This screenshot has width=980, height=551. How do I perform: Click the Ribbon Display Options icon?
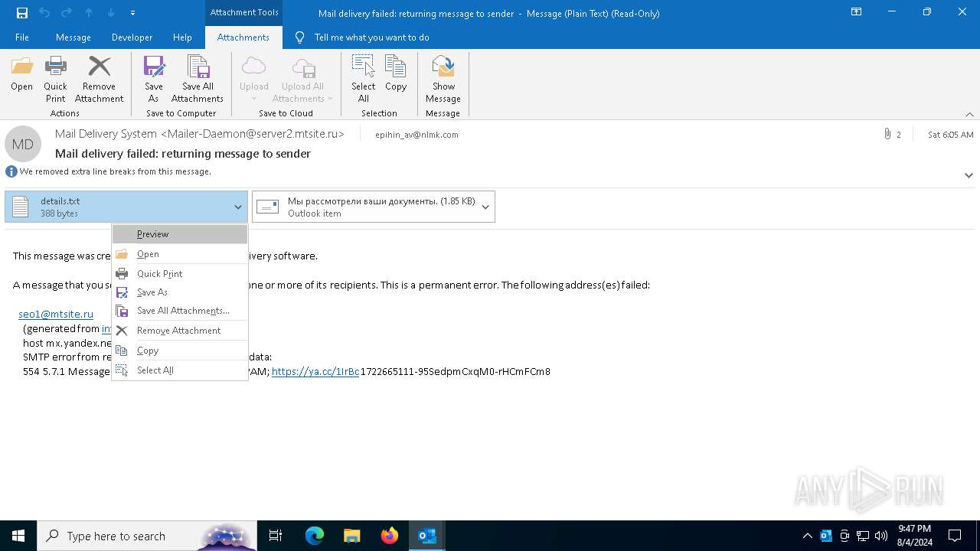click(857, 12)
